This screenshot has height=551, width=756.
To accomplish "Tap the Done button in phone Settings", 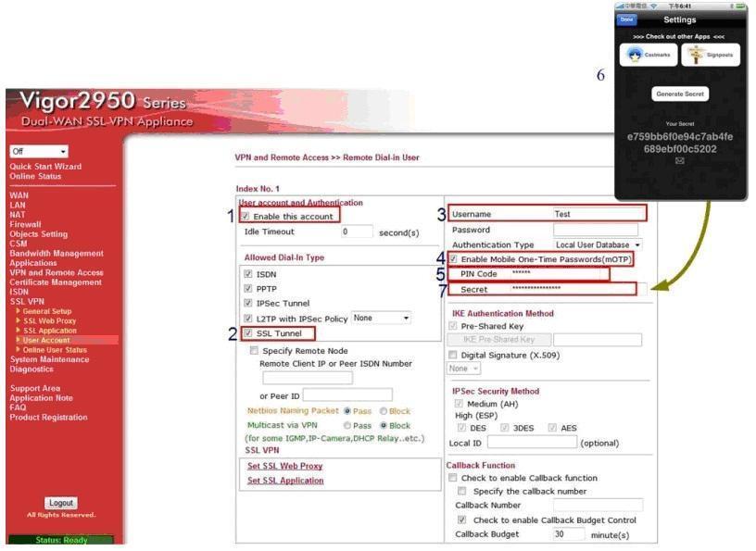I will (626, 19).
